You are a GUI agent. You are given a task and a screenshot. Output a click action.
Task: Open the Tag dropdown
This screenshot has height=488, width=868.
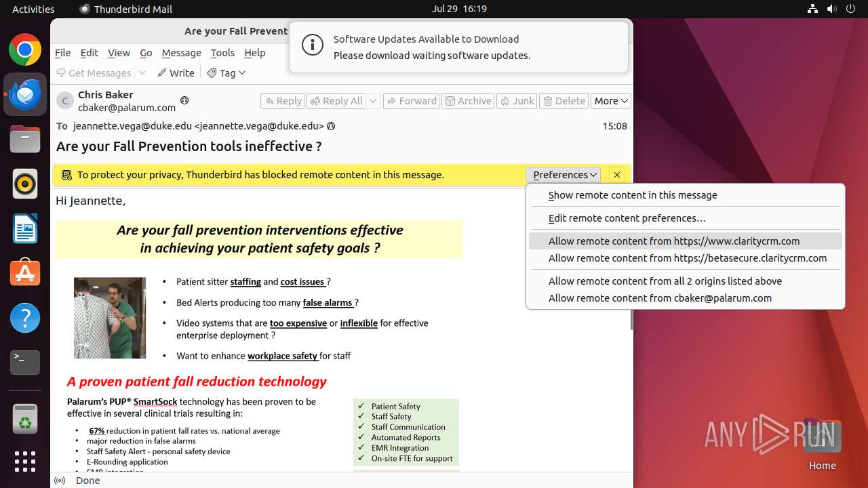click(x=226, y=73)
